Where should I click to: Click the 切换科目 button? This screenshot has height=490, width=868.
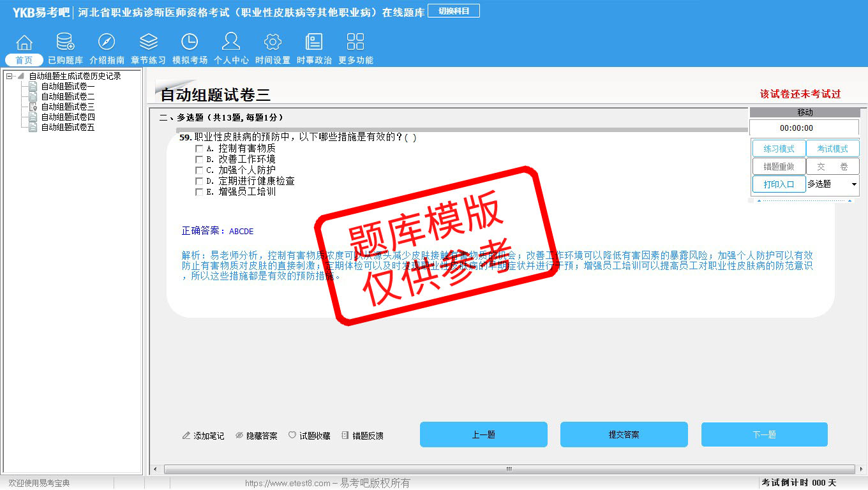coord(453,11)
